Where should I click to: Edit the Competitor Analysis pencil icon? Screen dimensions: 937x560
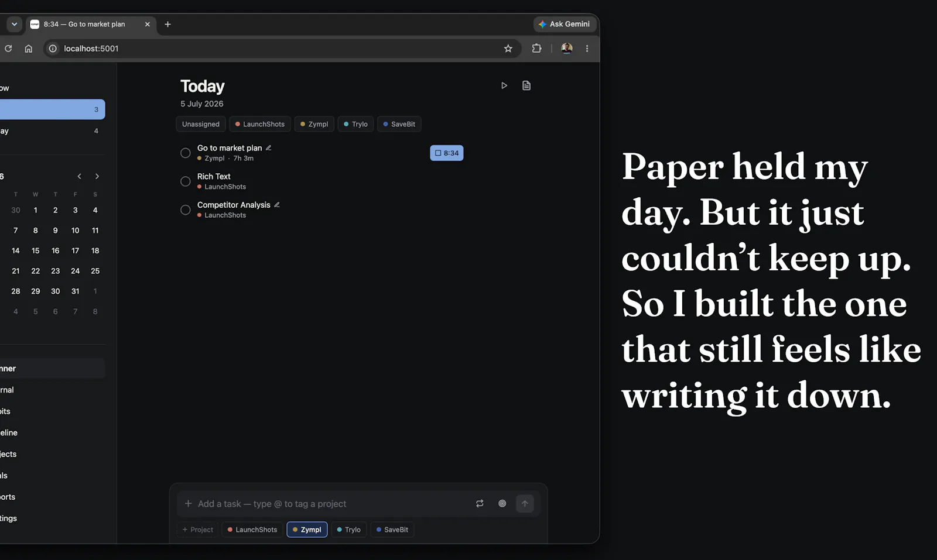(277, 205)
